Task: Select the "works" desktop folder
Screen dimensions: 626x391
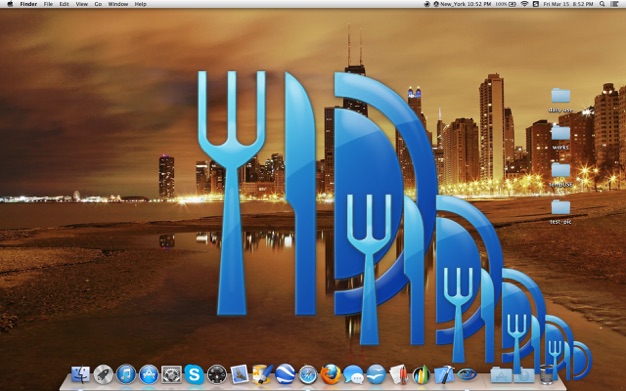Action: coord(561,138)
